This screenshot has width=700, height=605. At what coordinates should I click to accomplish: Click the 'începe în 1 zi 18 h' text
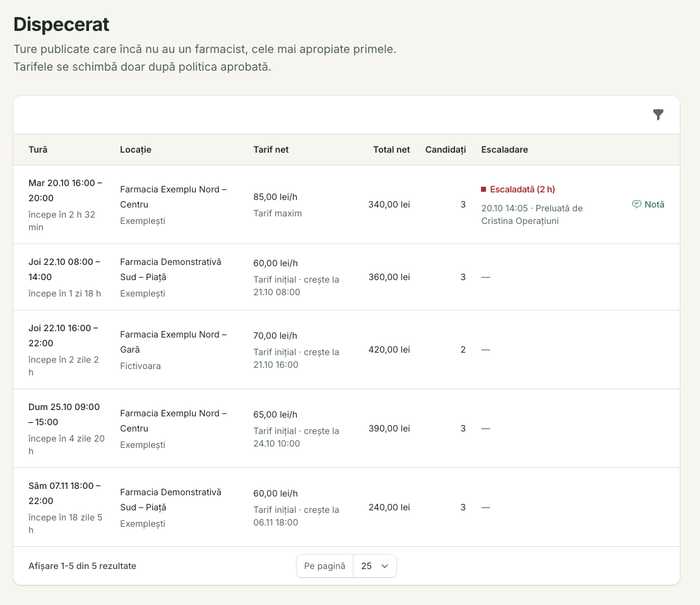click(65, 293)
